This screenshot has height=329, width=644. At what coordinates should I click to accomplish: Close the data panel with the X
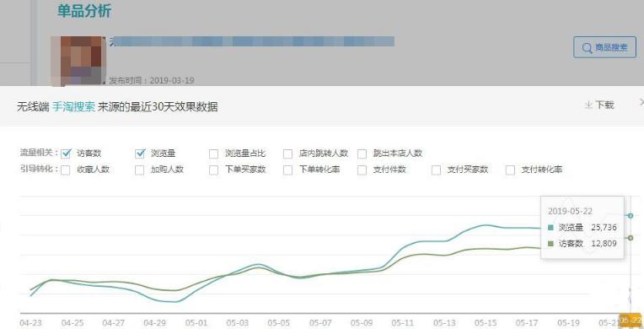point(642,102)
